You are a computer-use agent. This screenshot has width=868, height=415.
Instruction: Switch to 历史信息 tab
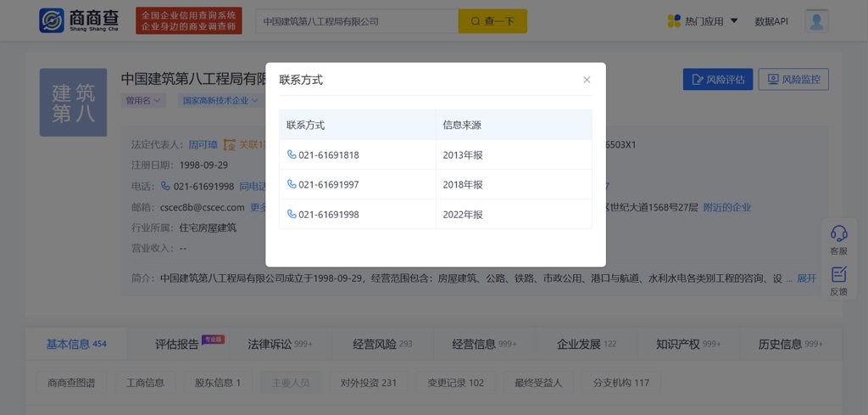[791, 344]
